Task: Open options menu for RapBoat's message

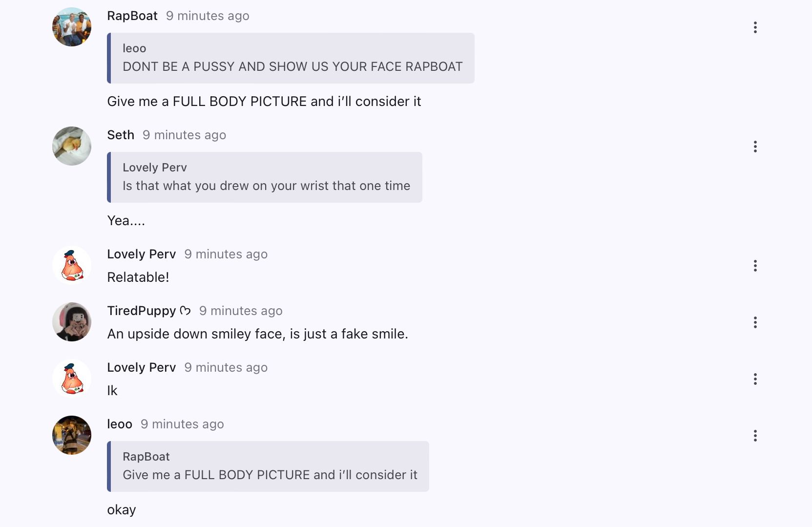Action: tap(755, 27)
